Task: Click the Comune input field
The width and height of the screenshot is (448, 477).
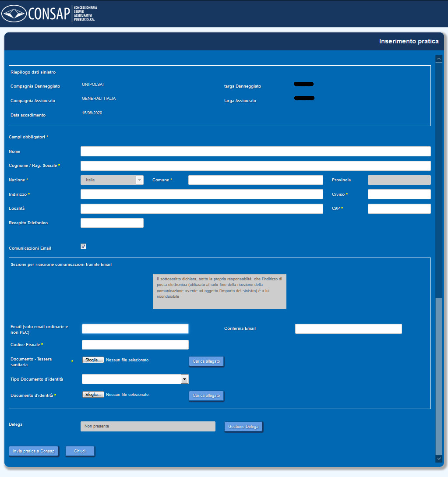Action: 255,180
